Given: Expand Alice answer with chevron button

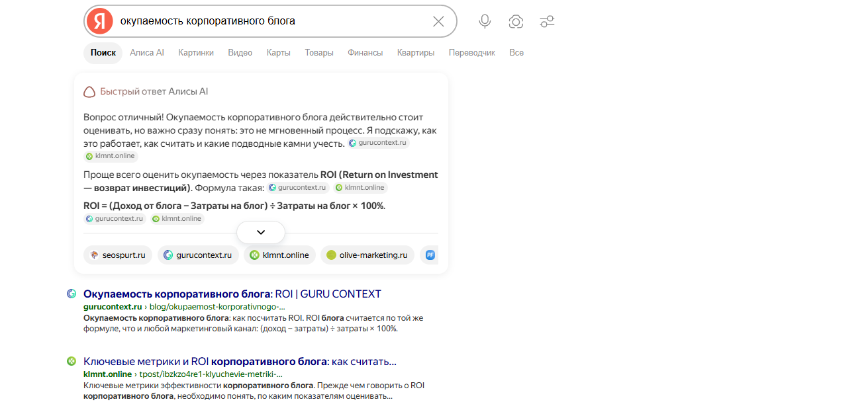Looking at the screenshot, I should point(261,232).
